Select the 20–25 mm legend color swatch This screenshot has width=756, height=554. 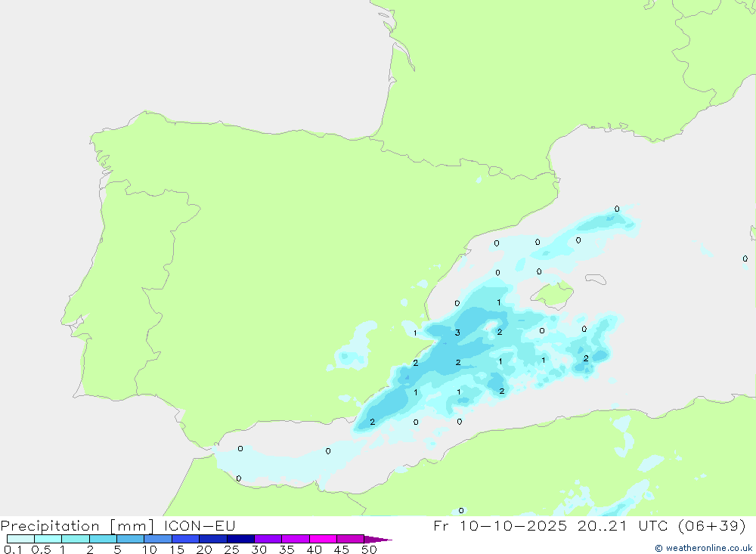pos(212,539)
